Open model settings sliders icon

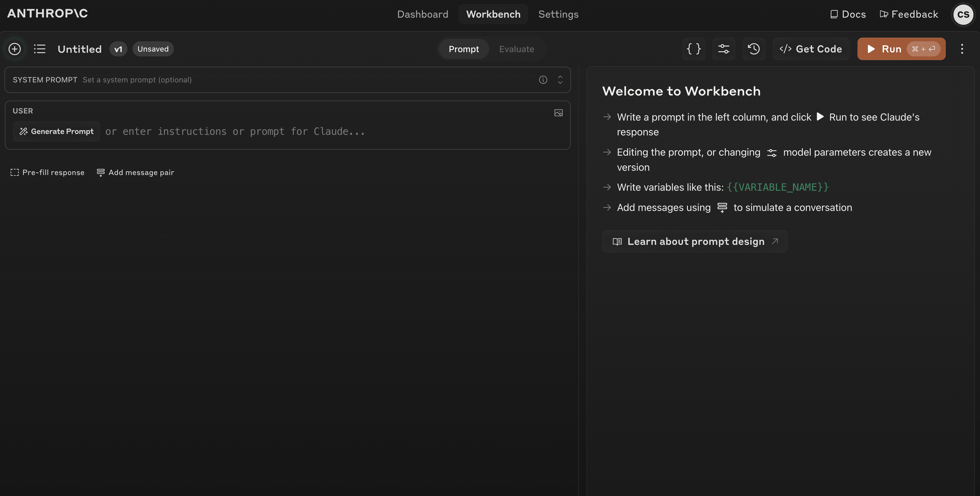point(723,49)
